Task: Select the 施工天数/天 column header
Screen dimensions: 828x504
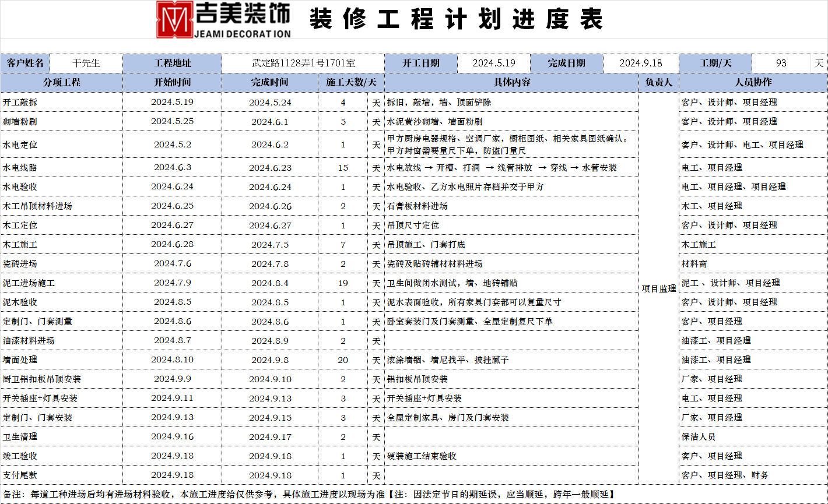Action: point(351,83)
